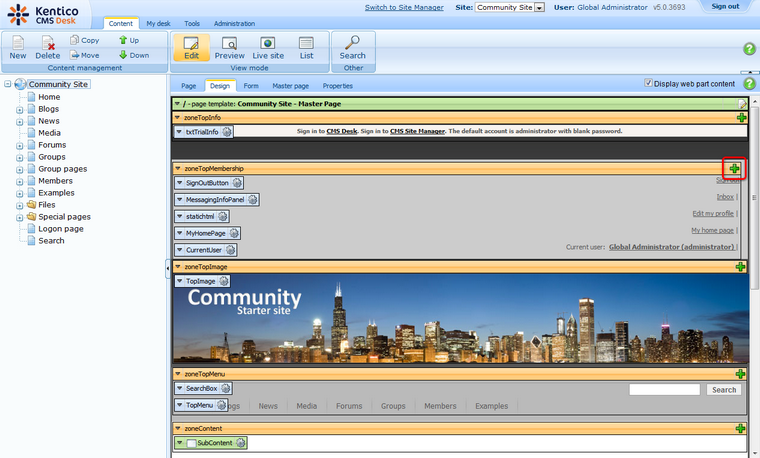This screenshot has width=760, height=458.
Task: Collapse the Community Site root node
Action: coord(8,84)
